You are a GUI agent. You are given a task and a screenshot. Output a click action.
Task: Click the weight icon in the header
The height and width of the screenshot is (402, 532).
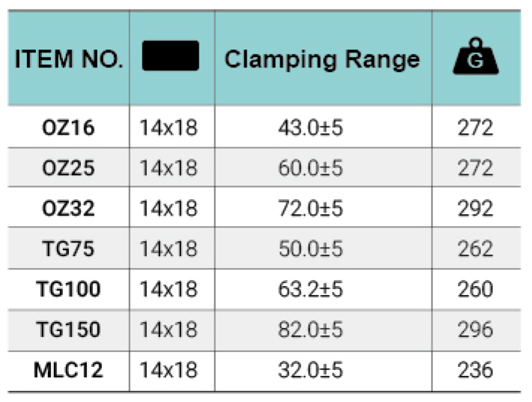pyautogui.click(x=476, y=56)
